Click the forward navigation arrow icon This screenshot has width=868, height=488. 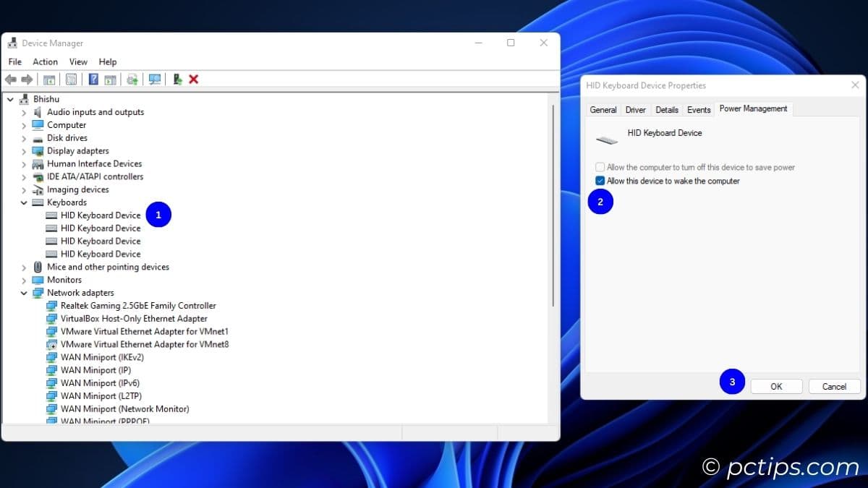(26, 80)
